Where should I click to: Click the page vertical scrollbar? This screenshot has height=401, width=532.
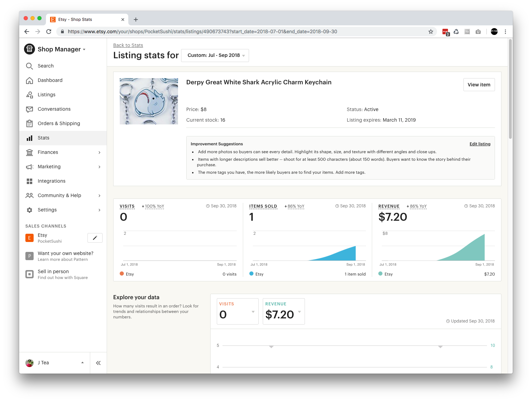(510, 89)
